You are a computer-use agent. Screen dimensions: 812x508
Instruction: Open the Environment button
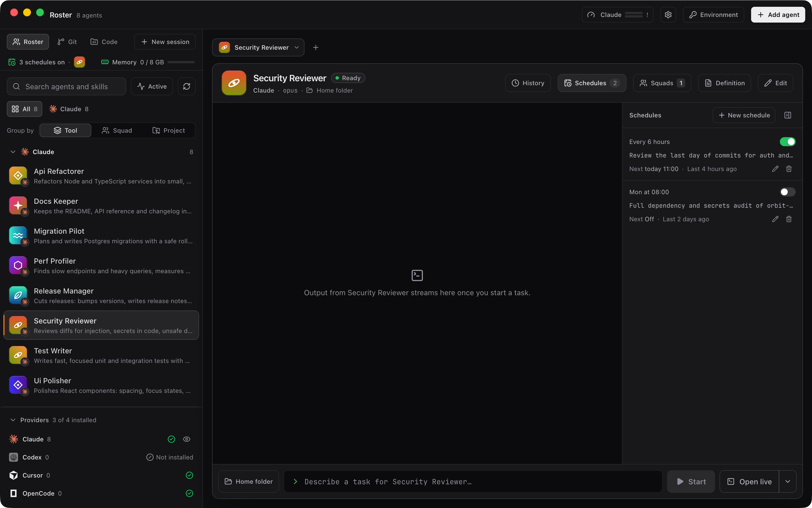[713, 15]
